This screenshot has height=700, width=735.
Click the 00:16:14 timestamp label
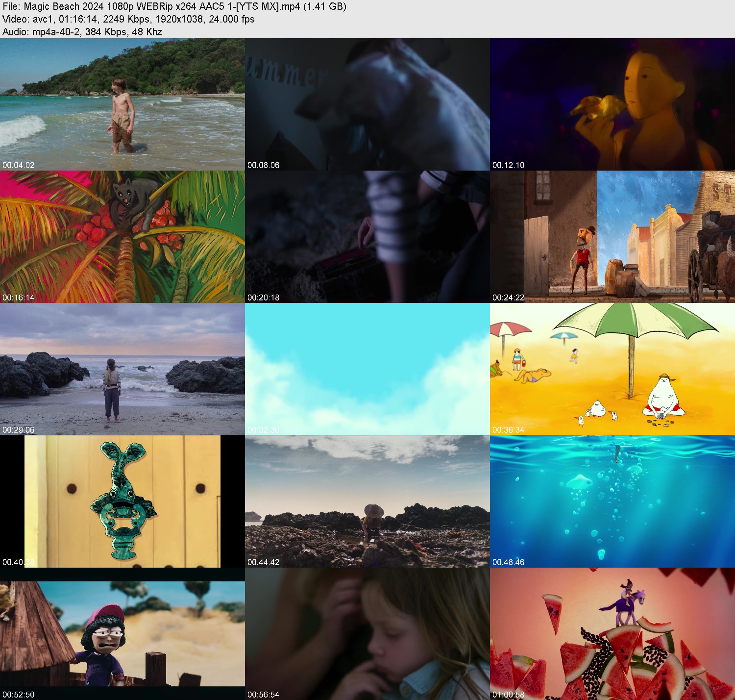19,298
